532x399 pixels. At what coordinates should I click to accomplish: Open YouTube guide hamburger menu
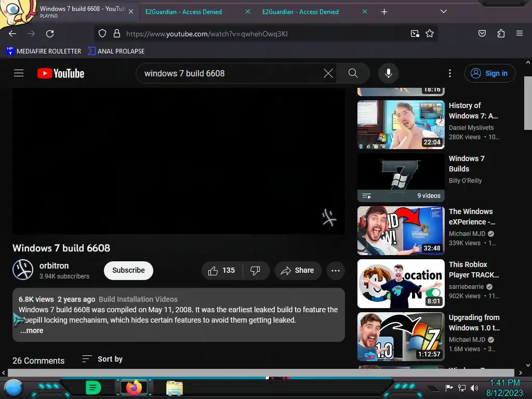coord(19,73)
